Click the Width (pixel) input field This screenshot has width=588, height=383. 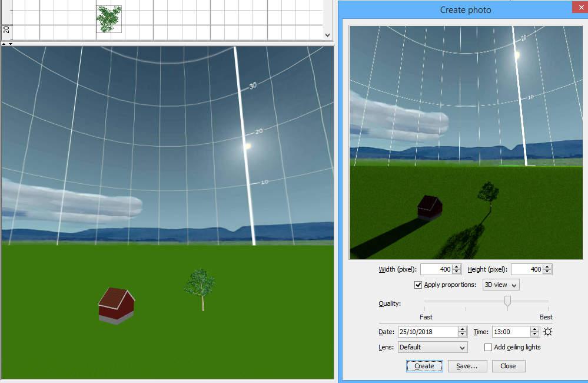click(x=437, y=269)
